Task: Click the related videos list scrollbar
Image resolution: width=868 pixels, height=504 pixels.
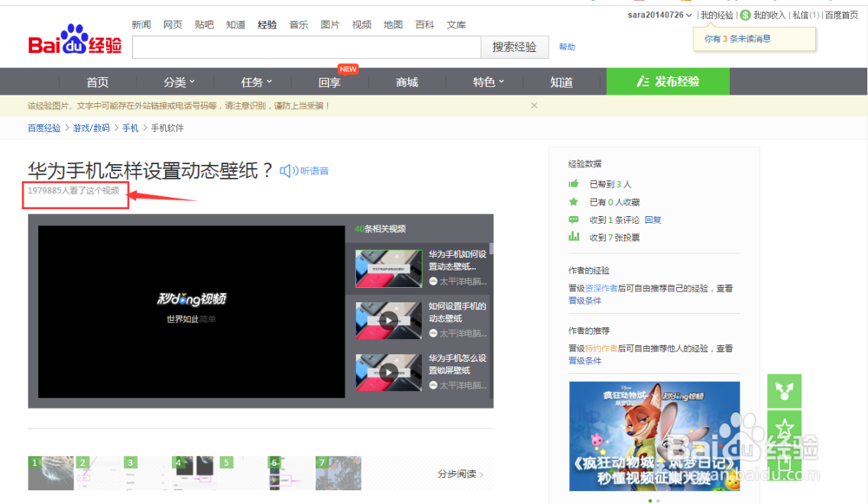Action: click(491, 249)
